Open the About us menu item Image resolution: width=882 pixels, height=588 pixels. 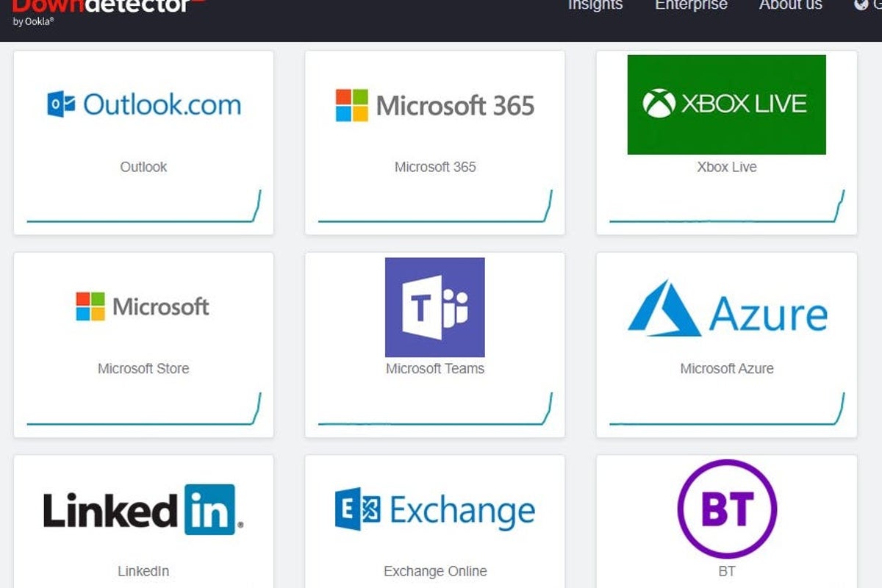[x=790, y=5]
